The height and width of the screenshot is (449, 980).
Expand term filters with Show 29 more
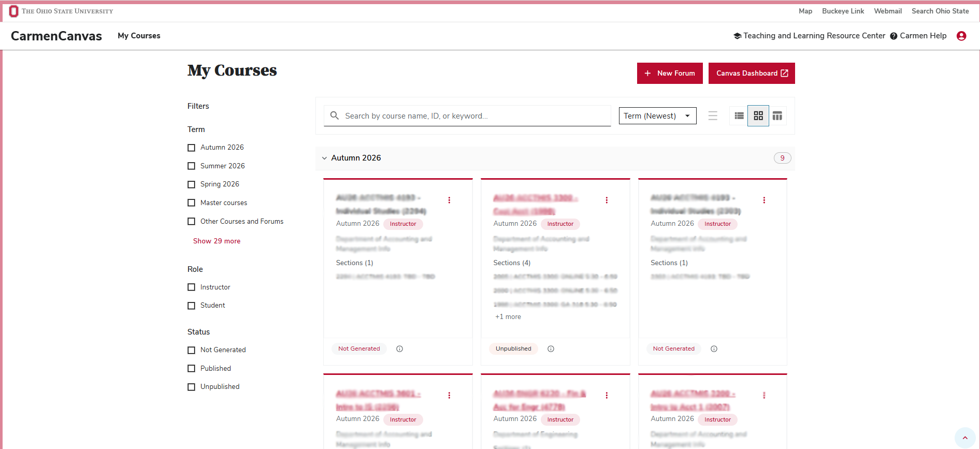pyautogui.click(x=217, y=241)
